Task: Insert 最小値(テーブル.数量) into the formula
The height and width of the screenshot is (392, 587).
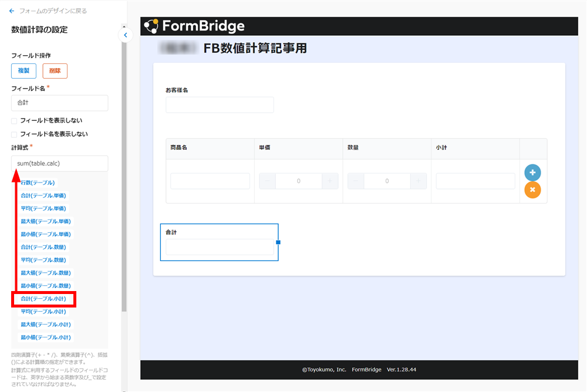Action: [46, 286]
